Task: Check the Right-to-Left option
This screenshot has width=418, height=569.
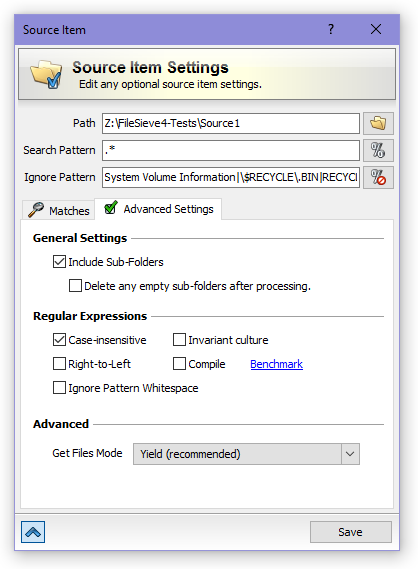Action: tap(59, 364)
